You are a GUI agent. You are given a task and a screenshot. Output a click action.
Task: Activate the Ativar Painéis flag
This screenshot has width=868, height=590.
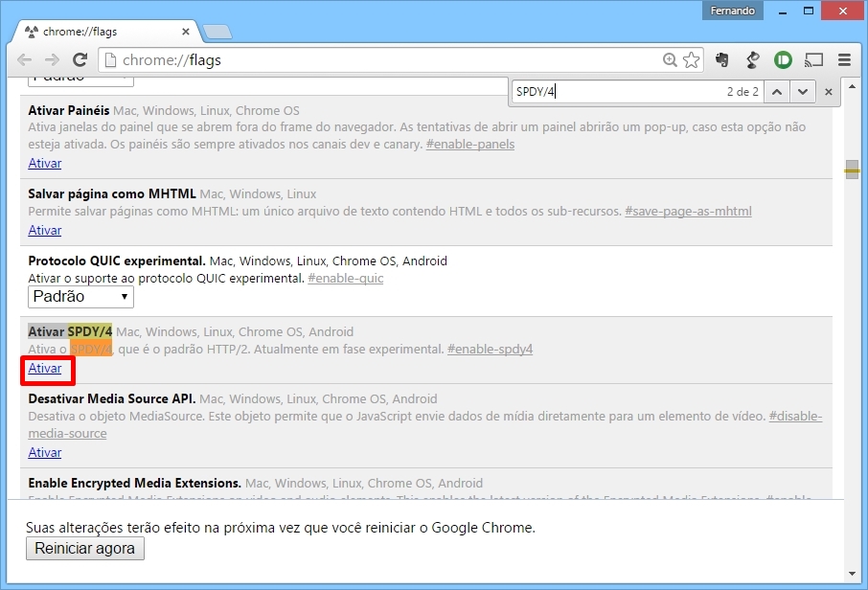[x=45, y=163]
